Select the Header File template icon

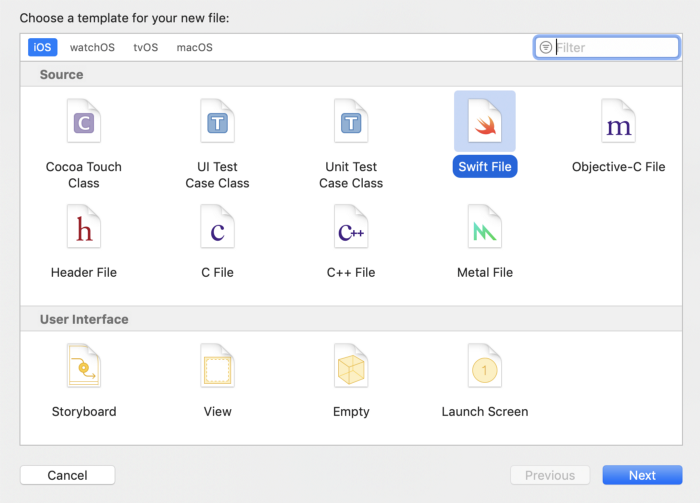pos(84,229)
